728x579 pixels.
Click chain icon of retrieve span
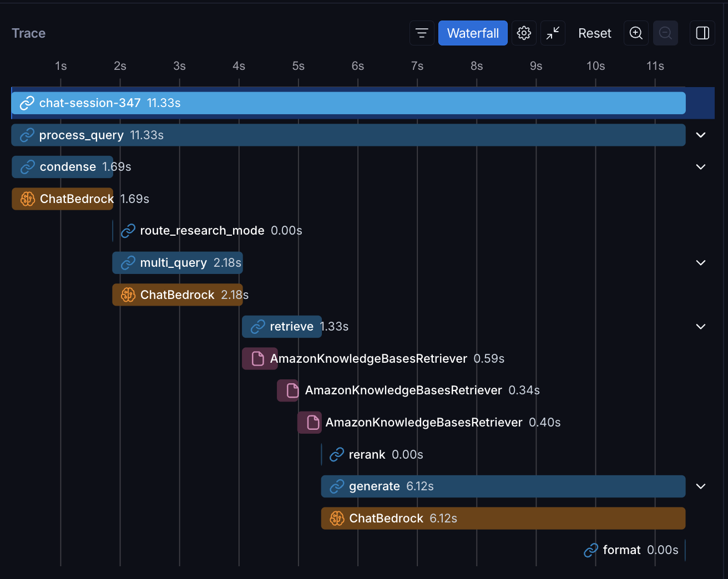(x=257, y=327)
